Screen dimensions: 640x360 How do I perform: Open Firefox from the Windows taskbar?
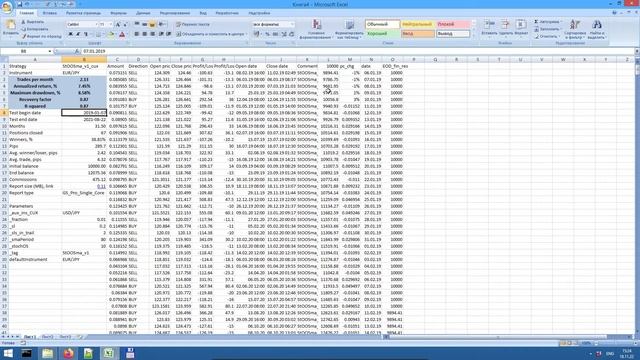[69, 353]
